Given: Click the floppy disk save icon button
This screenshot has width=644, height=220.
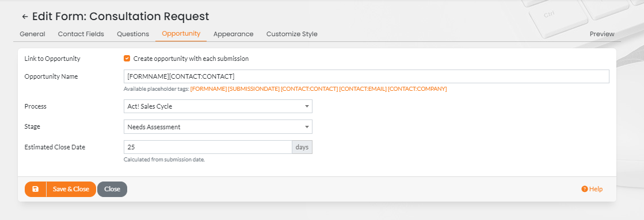Looking at the screenshot, I should point(35,190).
